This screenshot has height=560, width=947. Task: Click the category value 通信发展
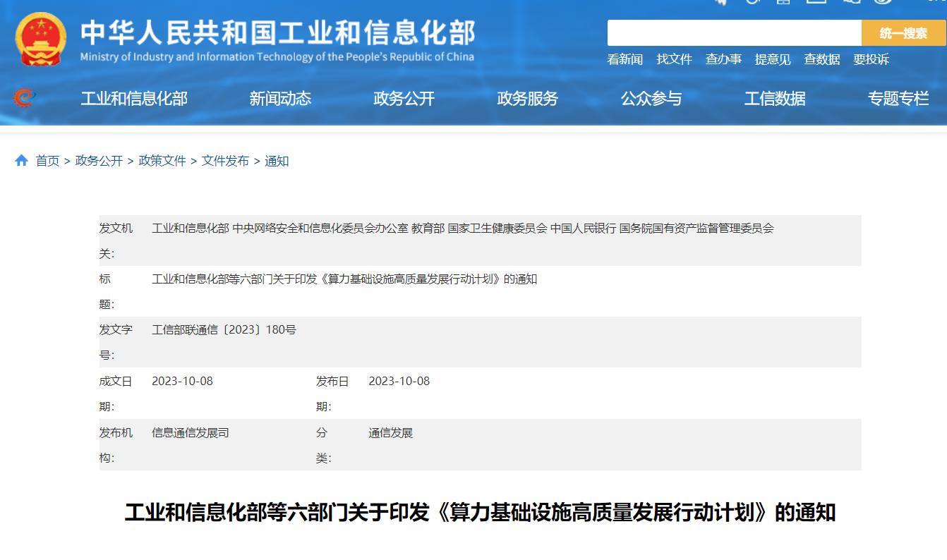[x=390, y=432]
